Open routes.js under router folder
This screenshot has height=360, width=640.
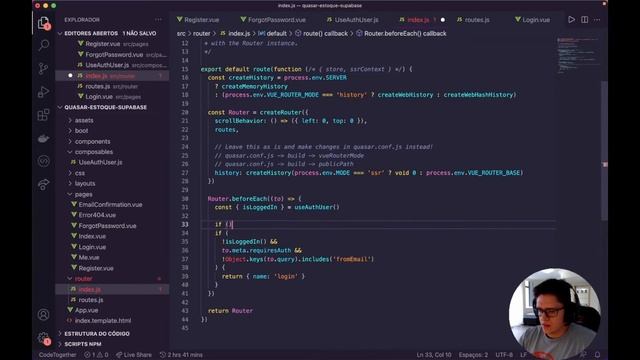point(91,300)
